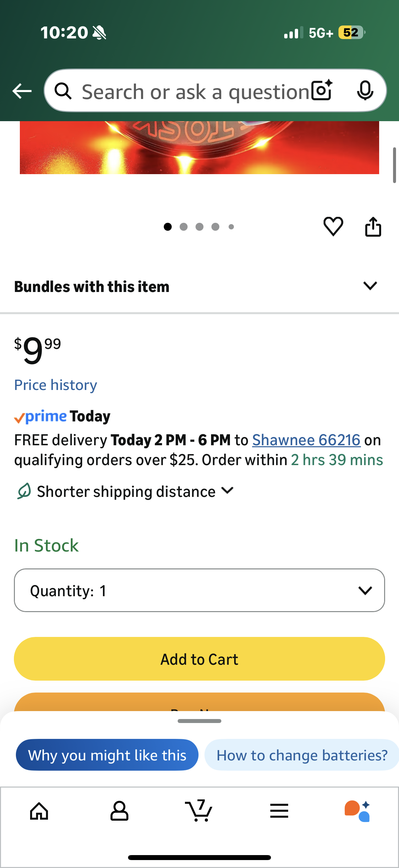Open the hamburger menu tab
Screen dimensions: 399x868
coord(279,811)
